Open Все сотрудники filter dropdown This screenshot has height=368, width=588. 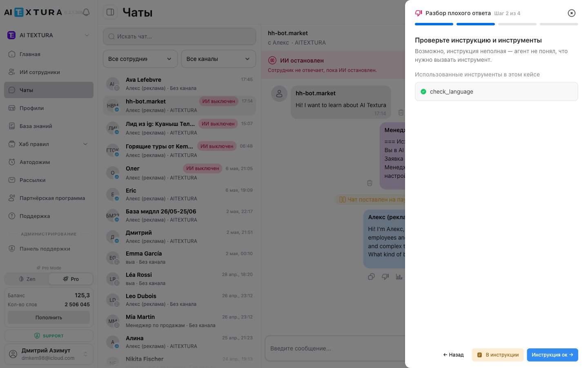pos(140,59)
